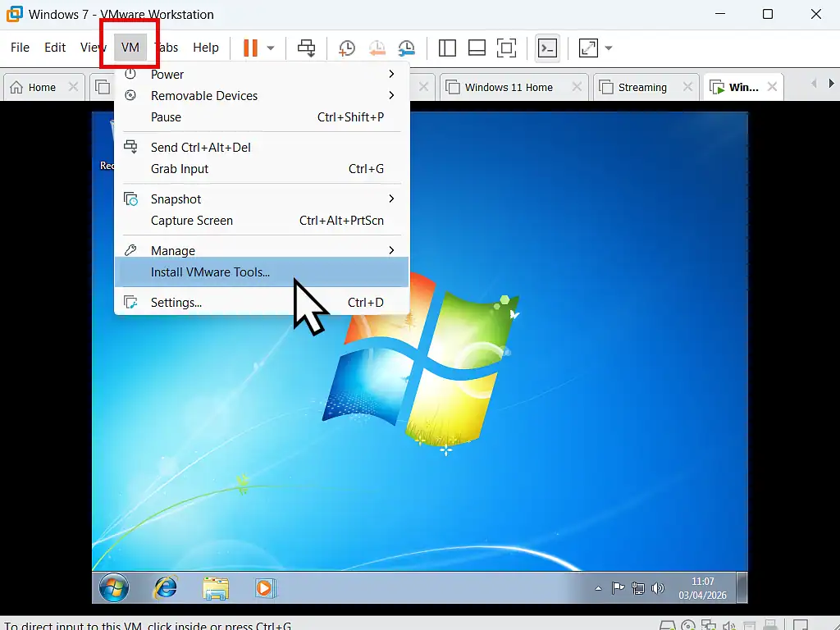
Task: Click the Windows 7 Start orb
Action: (x=113, y=587)
